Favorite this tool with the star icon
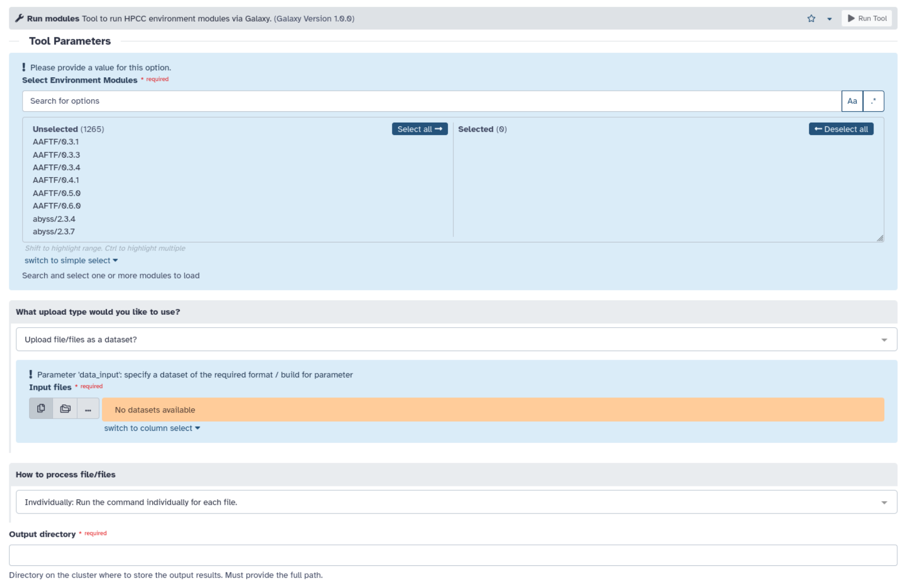Viewport: 908px width, 588px height. (x=811, y=18)
